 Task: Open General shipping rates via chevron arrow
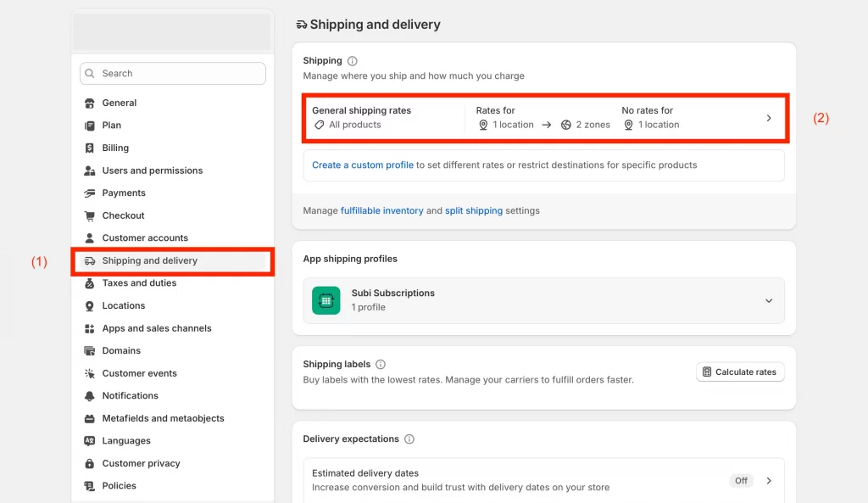click(x=769, y=118)
